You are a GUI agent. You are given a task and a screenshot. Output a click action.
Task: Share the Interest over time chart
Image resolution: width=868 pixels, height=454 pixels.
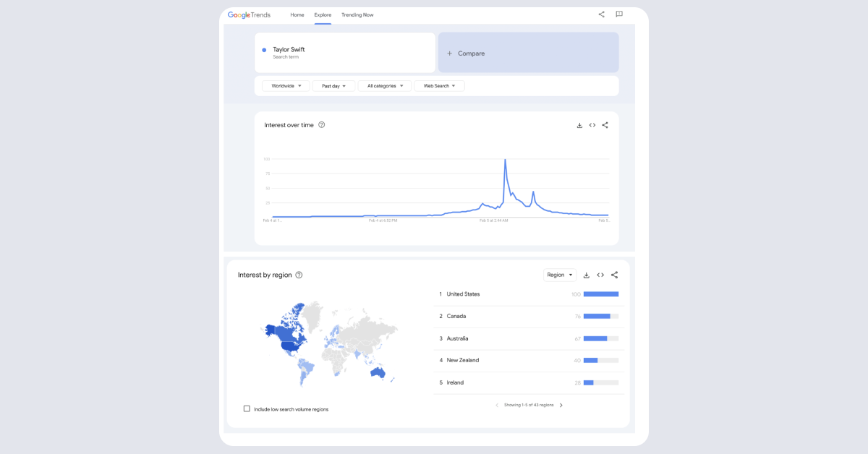pos(605,124)
